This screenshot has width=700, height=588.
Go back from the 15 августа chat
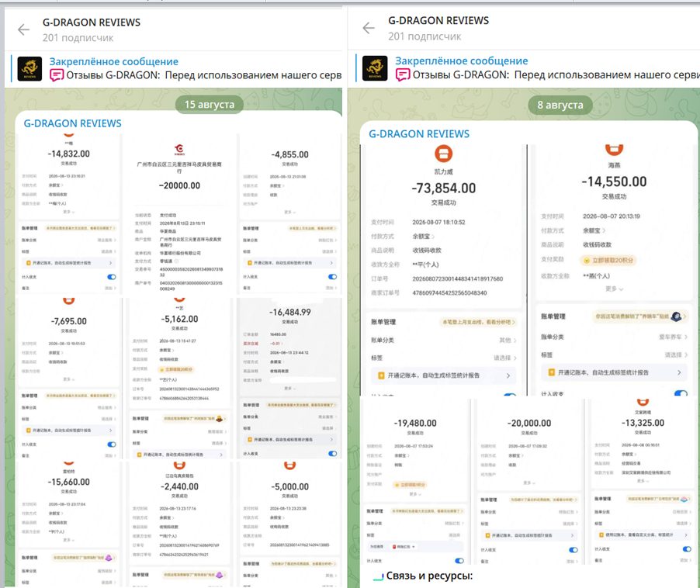(x=23, y=29)
